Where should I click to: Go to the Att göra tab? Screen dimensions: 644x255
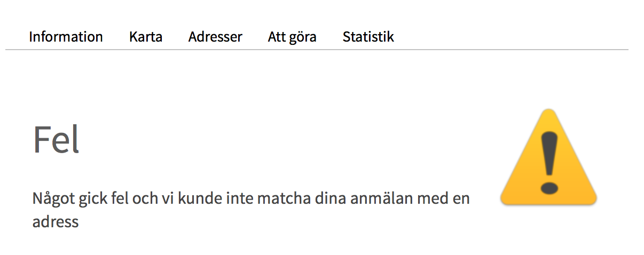[292, 37]
